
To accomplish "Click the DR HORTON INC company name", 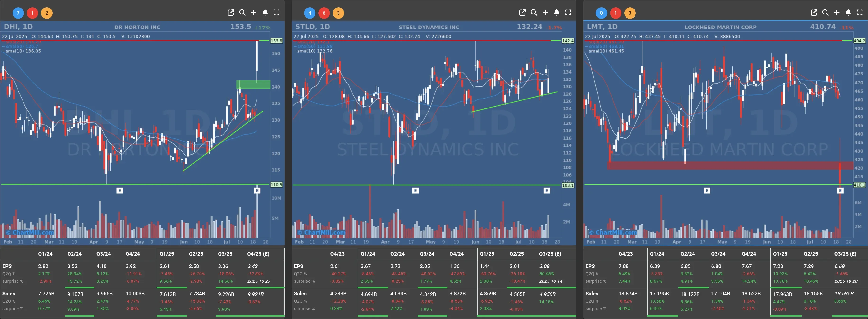I will (x=137, y=27).
